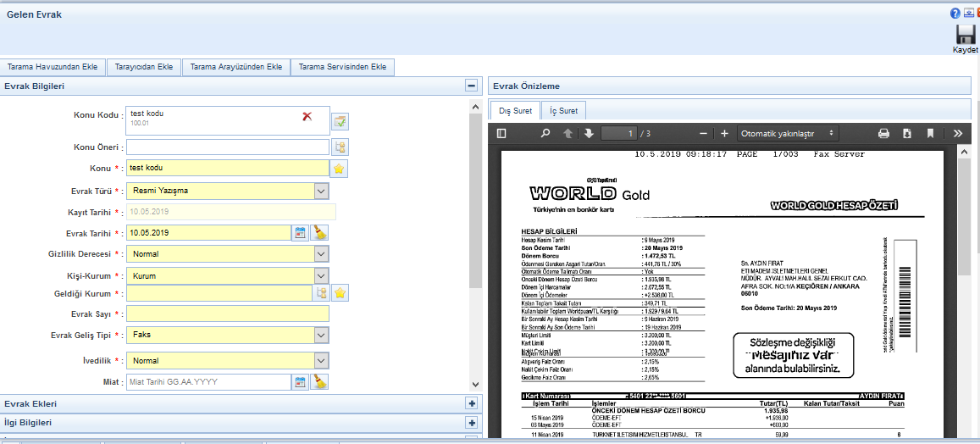Open find search in PDF preview
Image resolution: width=980 pixels, height=444 pixels.
point(545,134)
